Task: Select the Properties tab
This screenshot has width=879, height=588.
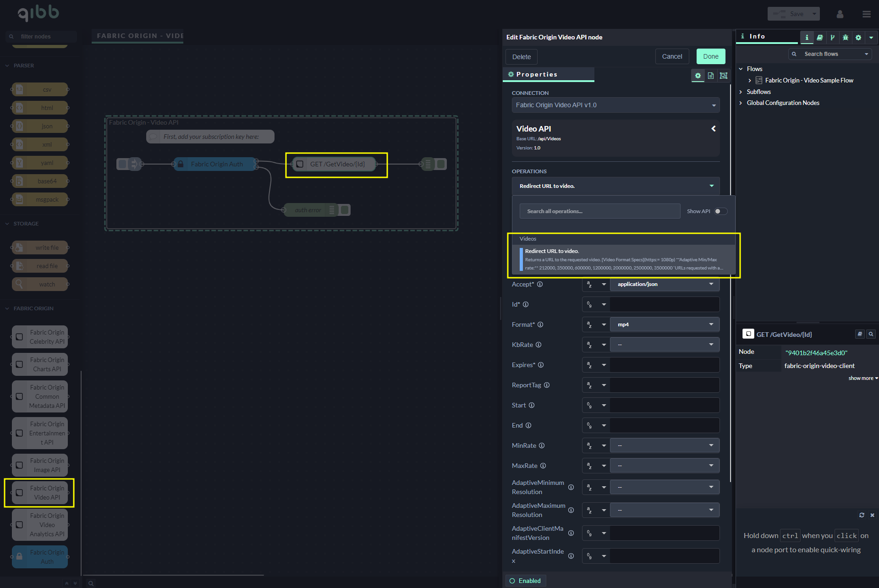Action: pos(549,75)
